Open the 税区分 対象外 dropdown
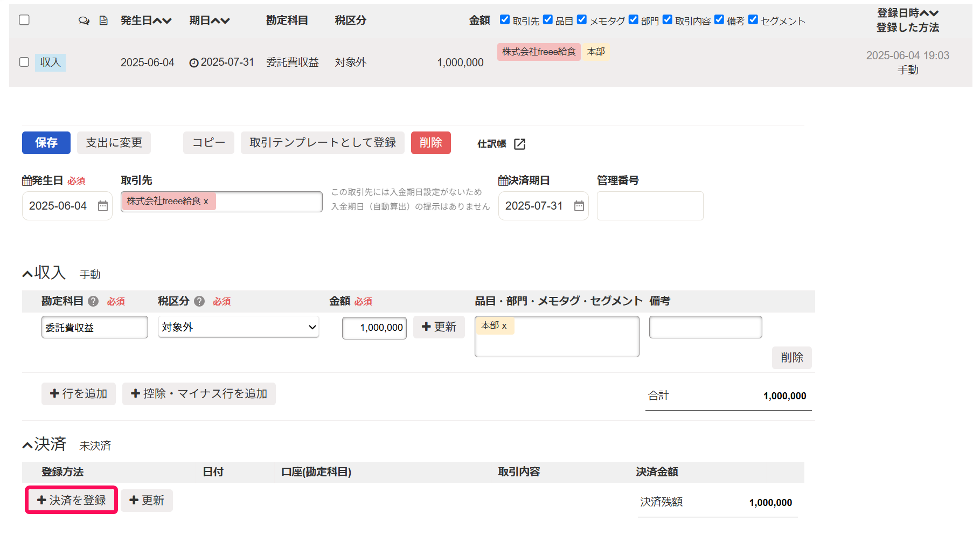The height and width of the screenshot is (541, 980). (x=239, y=327)
